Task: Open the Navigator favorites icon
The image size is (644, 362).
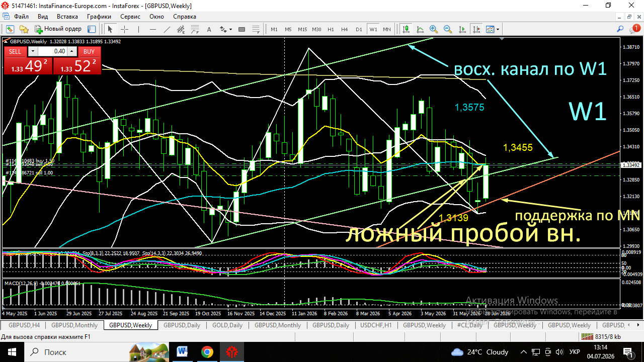Action: [24, 29]
